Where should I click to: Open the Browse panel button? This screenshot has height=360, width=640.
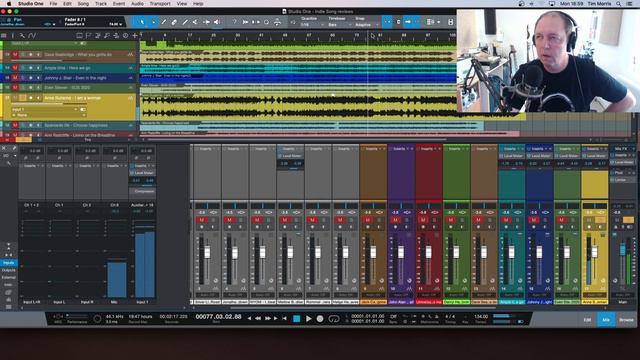point(626,320)
